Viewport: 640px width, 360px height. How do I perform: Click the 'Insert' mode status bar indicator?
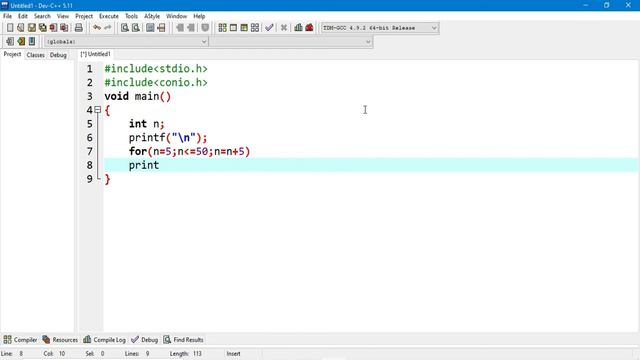pyautogui.click(x=233, y=353)
